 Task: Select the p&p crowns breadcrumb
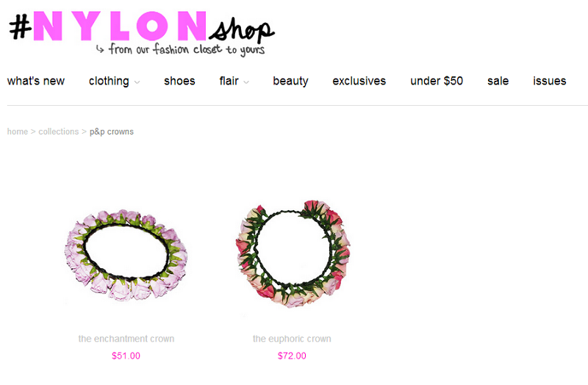click(x=112, y=132)
